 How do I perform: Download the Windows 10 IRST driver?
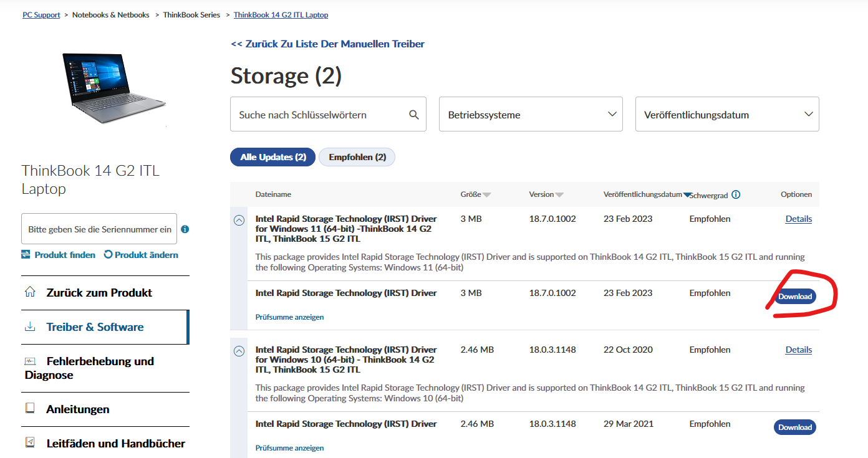pos(795,427)
